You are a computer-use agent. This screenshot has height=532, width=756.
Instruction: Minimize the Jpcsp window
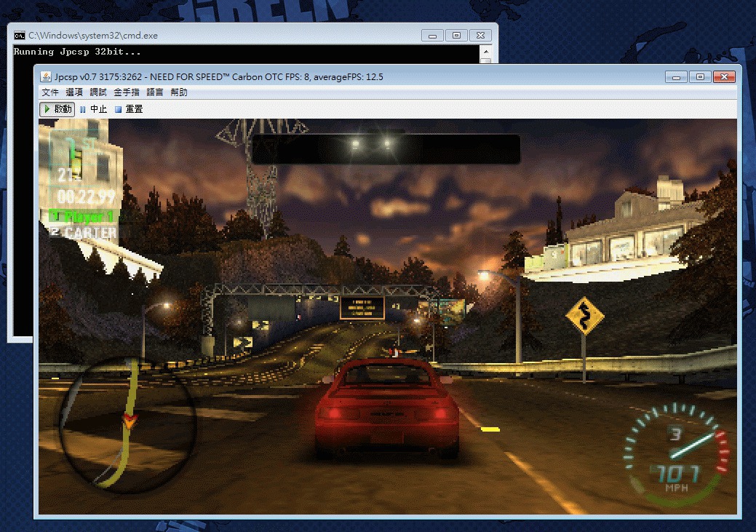[676, 76]
